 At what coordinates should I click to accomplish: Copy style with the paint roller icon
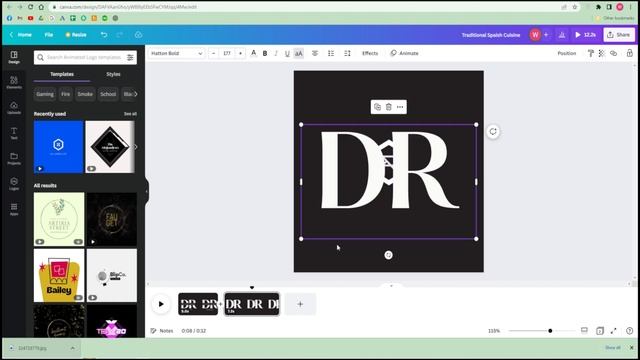[591, 53]
